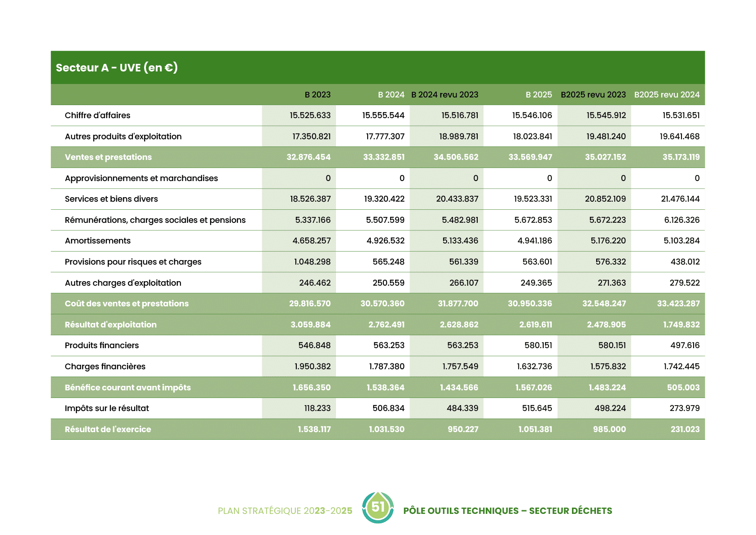Click the 'Résultat d'exploitation' row label

click(110, 325)
